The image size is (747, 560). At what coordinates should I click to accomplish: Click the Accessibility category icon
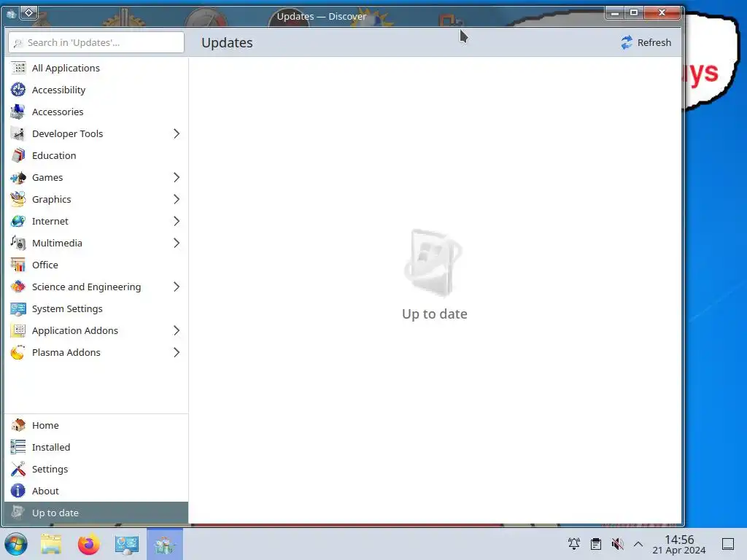tap(18, 90)
